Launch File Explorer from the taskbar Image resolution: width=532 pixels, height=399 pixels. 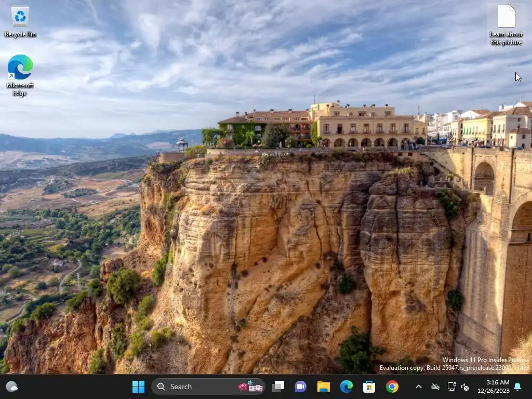(323, 387)
